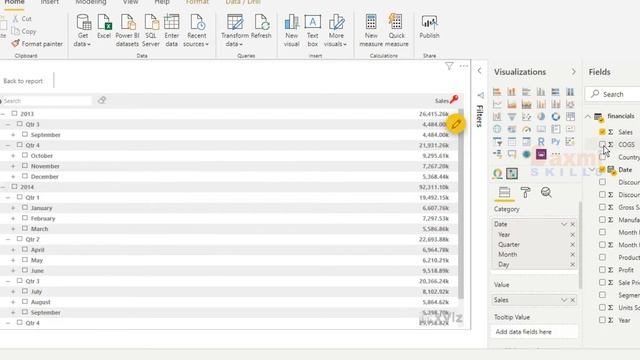Screen dimensions: 640x360
Task: Collapse the Visualizations pane chevron
Action: (x=573, y=72)
